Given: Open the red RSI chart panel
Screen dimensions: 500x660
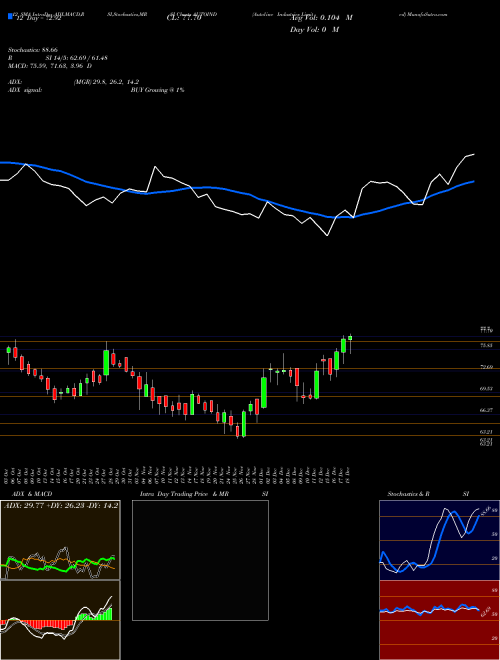Looking at the screenshot, I should [439, 620].
